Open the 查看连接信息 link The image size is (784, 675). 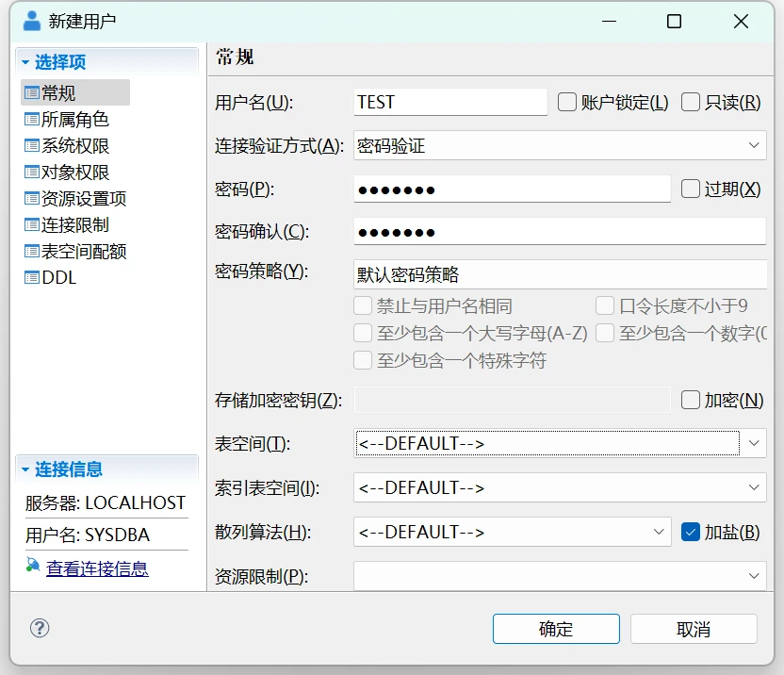pyautogui.click(x=97, y=568)
